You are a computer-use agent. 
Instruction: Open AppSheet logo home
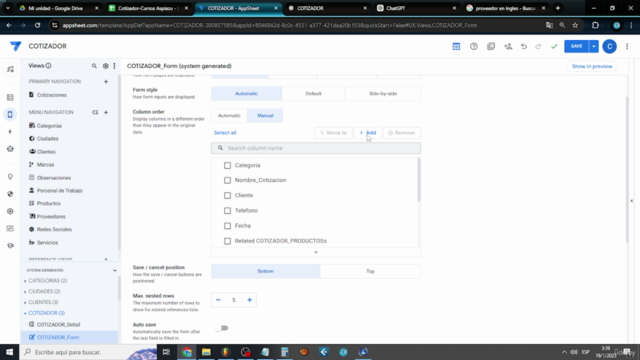16,46
